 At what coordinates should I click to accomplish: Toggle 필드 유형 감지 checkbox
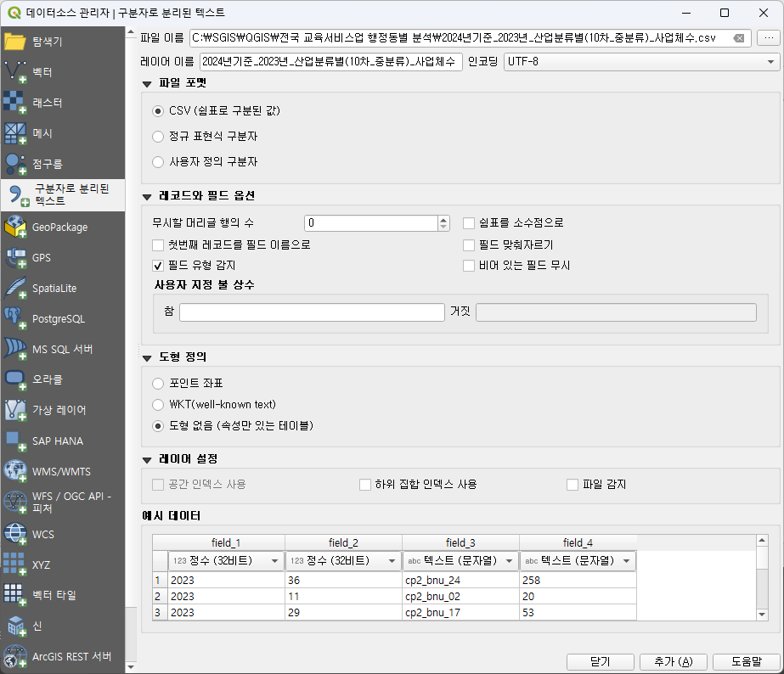pyautogui.click(x=158, y=266)
